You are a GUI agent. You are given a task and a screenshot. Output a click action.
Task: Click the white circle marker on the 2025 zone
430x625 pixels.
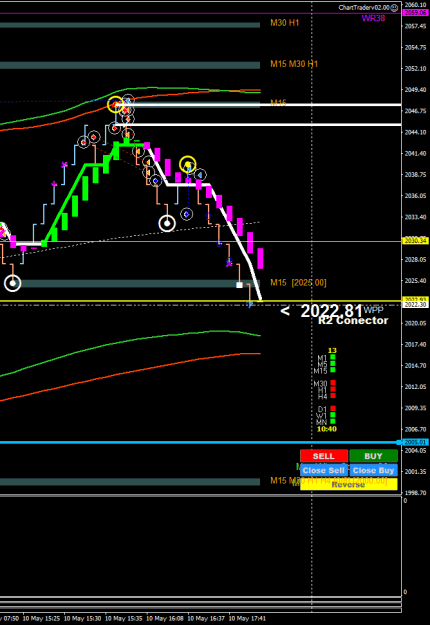click(12, 283)
